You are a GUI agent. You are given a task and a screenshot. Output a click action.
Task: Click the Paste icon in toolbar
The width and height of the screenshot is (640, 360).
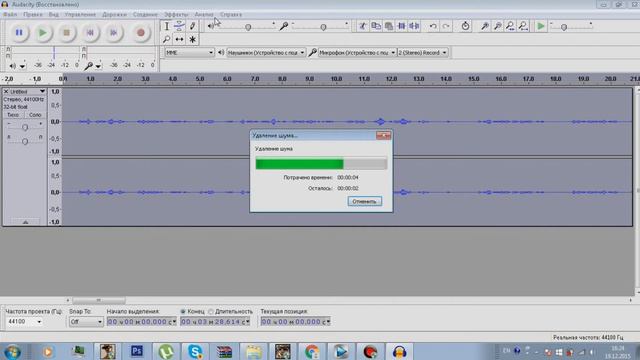point(389,26)
